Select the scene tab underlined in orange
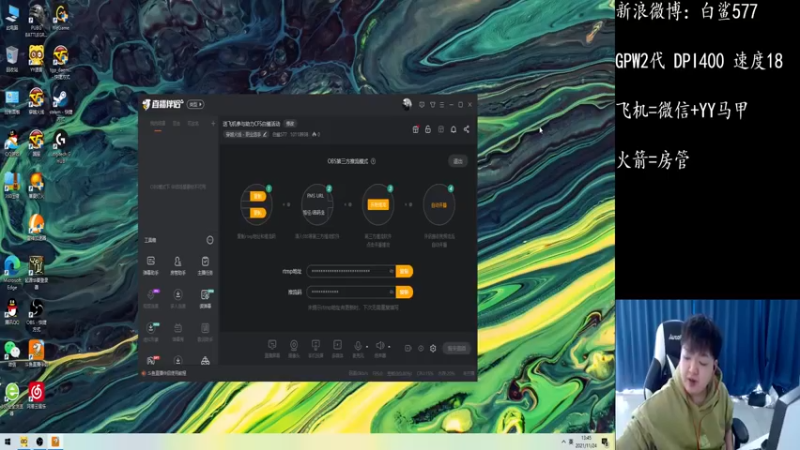Image resolution: width=800 pixels, height=450 pixels. (158, 124)
